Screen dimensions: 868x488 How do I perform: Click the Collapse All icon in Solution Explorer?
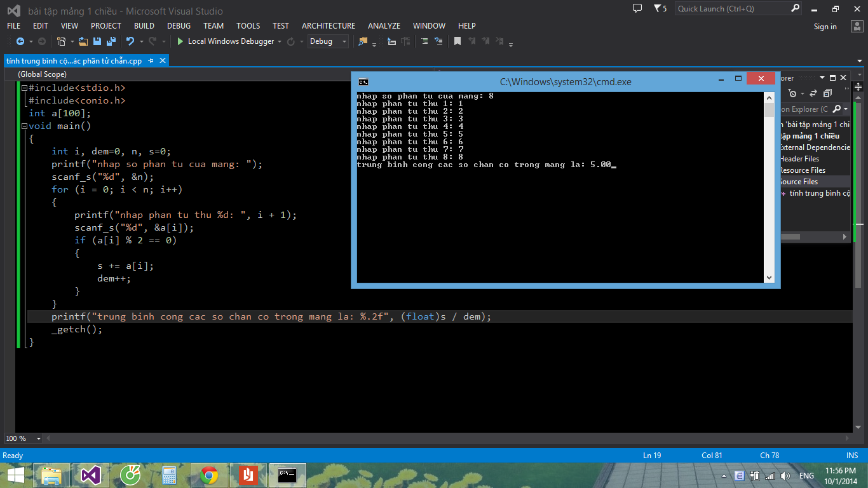pos(827,93)
